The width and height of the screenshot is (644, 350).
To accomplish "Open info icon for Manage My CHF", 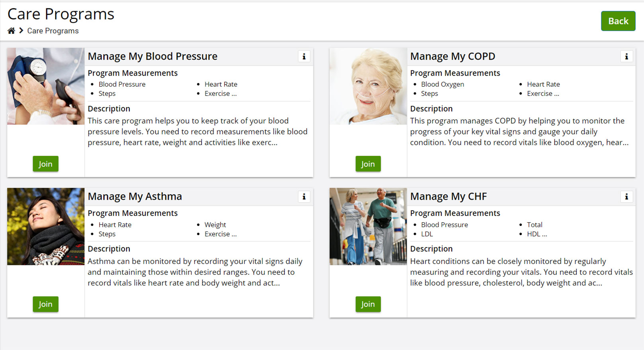I will click(x=626, y=196).
